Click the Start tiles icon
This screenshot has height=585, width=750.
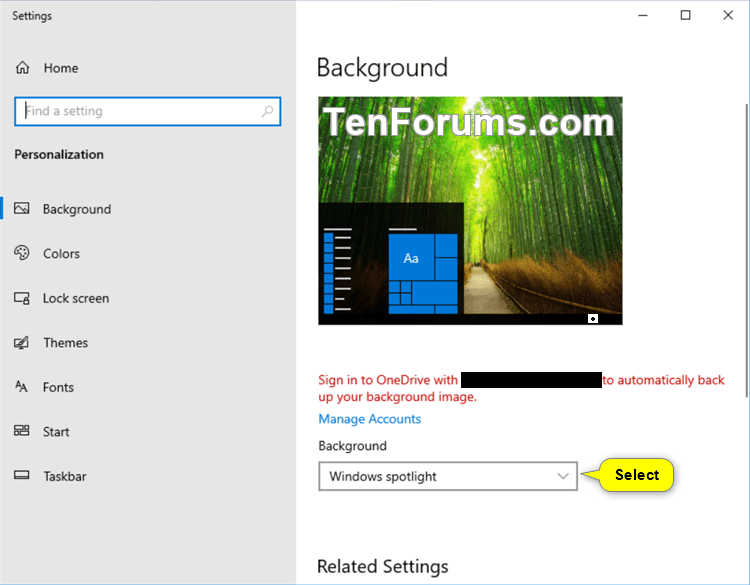22,431
